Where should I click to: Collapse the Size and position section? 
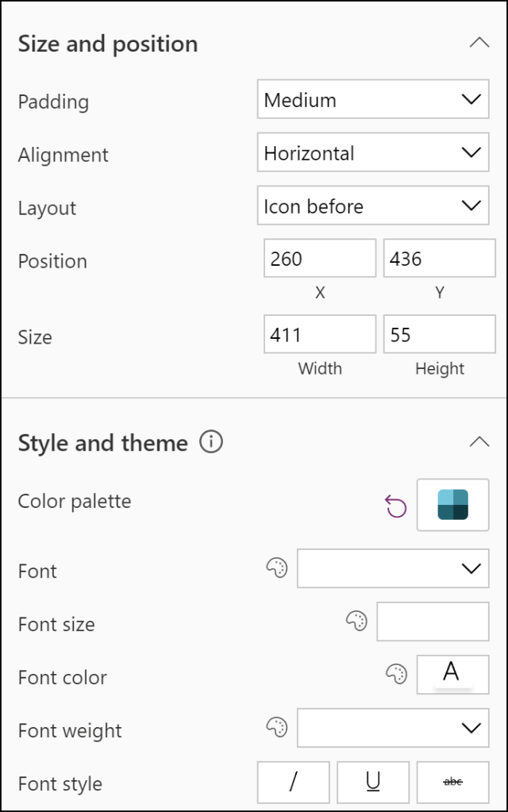point(479,44)
